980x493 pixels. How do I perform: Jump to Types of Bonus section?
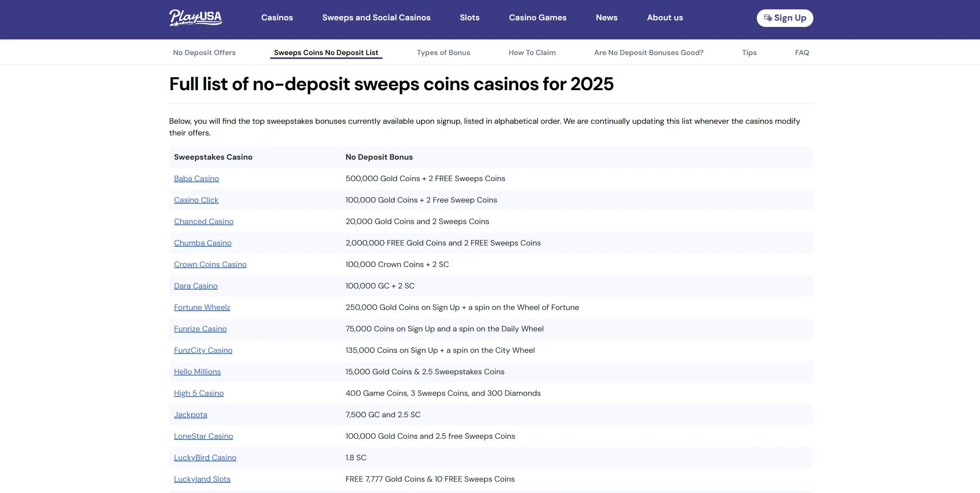443,53
